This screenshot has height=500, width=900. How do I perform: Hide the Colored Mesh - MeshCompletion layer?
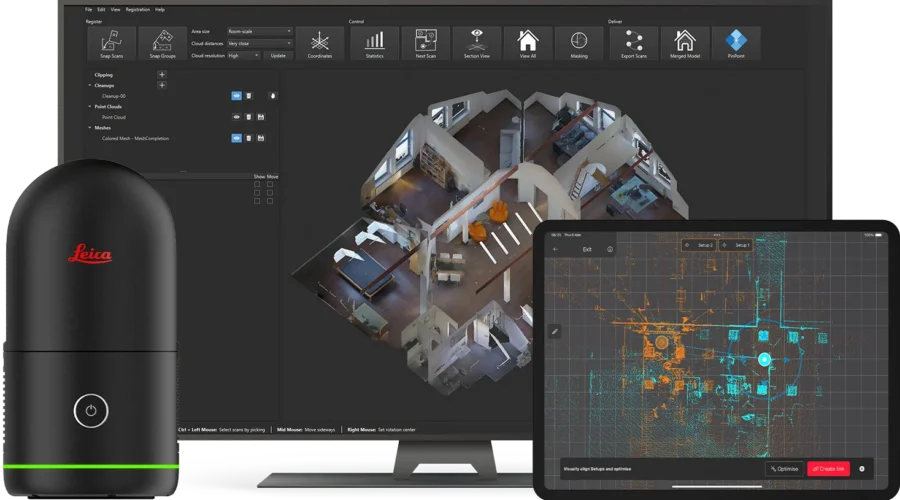point(237,138)
